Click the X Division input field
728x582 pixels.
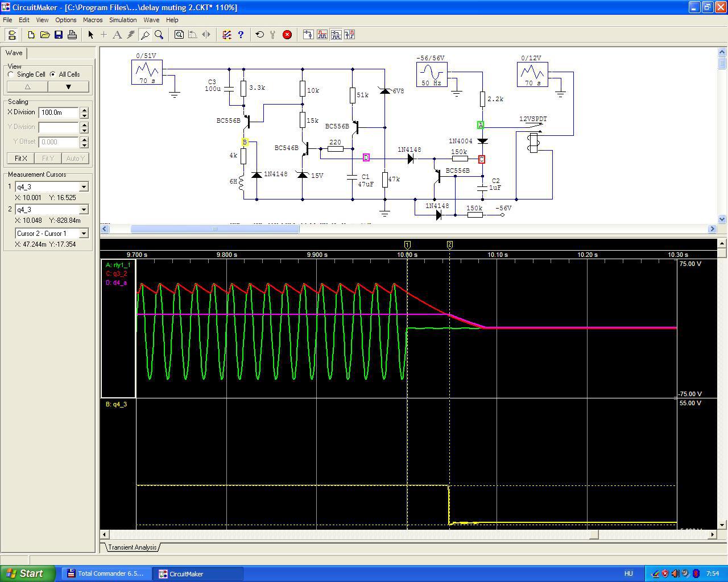(x=59, y=113)
